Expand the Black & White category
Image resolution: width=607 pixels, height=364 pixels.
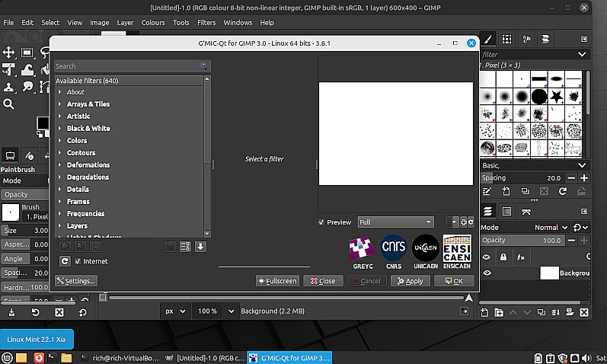[59, 128]
